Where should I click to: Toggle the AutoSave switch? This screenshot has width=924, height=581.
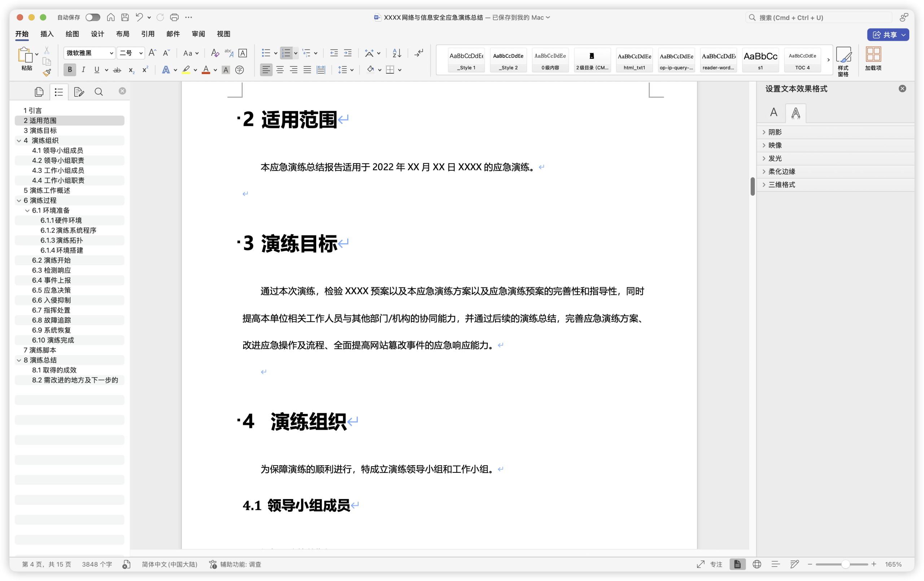click(93, 17)
